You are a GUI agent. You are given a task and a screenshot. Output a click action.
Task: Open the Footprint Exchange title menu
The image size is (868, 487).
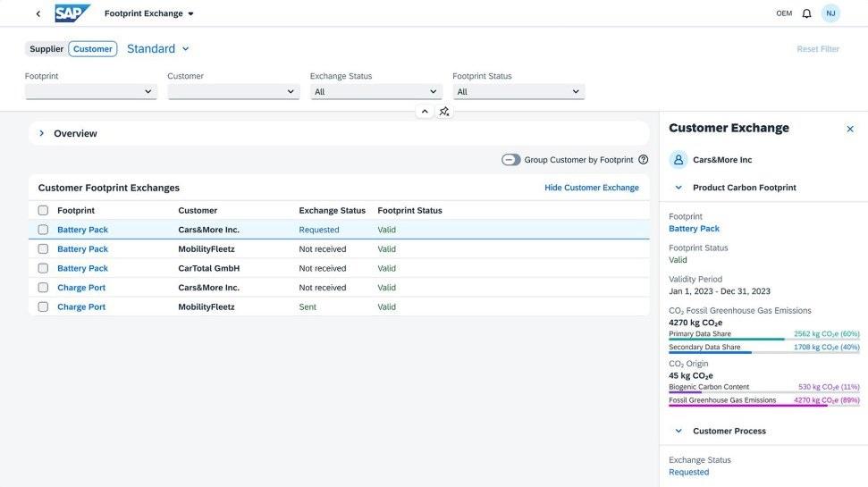pos(149,13)
